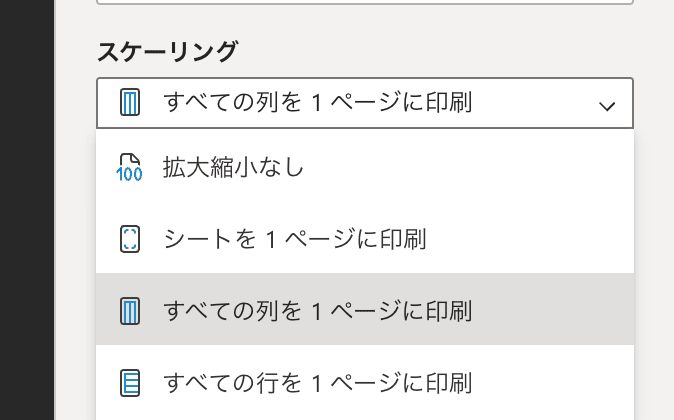The width and height of the screenshot is (674, 420).
Task: Click the columns icon in the highlighted list row
Action: 129,310
